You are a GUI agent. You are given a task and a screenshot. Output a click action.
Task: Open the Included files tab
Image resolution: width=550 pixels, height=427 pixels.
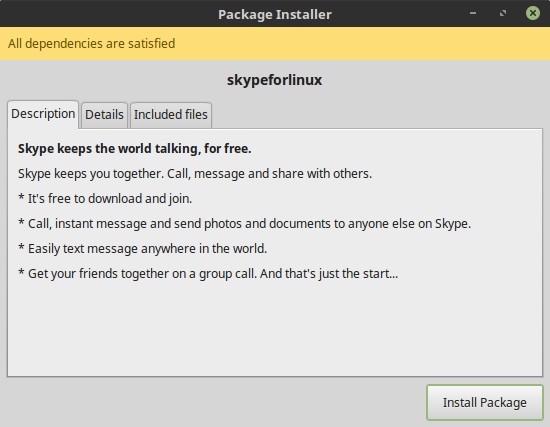pyautogui.click(x=171, y=115)
